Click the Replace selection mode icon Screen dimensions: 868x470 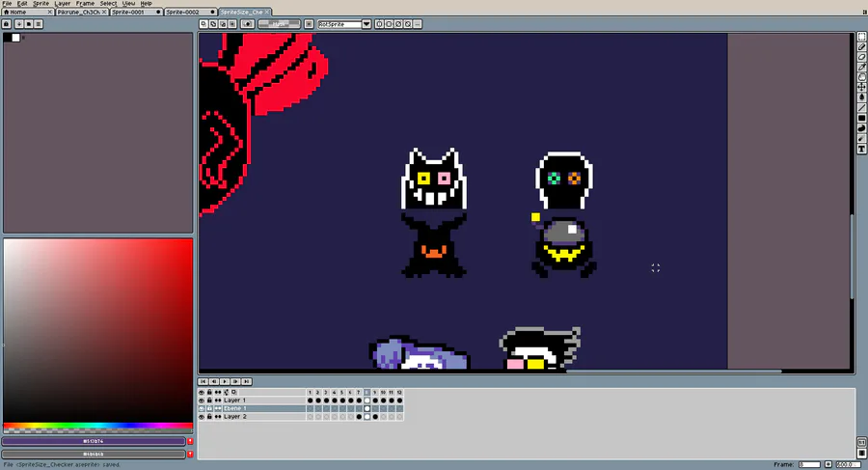(x=203, y=24)
